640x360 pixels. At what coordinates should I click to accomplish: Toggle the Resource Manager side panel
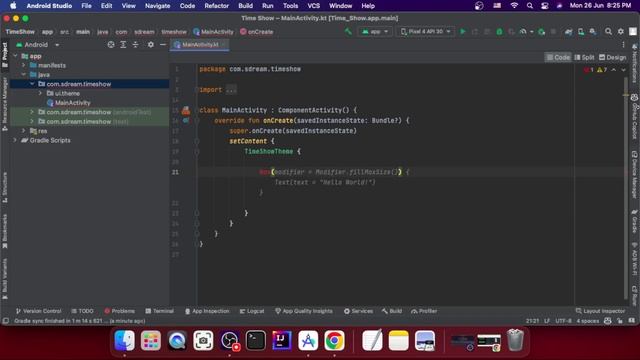(x=5, y=104)
